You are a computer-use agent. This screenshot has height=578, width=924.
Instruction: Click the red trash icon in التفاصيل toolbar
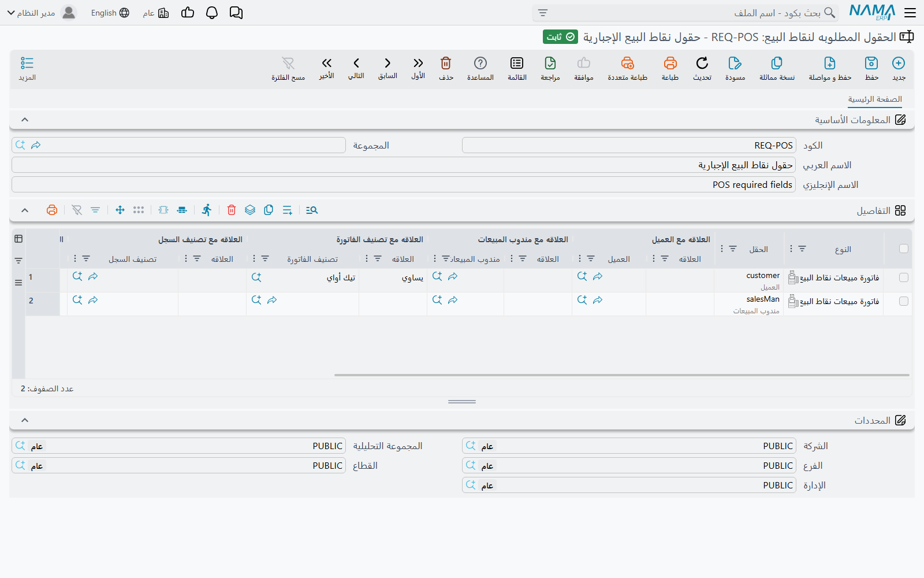[x=232, y=210]
